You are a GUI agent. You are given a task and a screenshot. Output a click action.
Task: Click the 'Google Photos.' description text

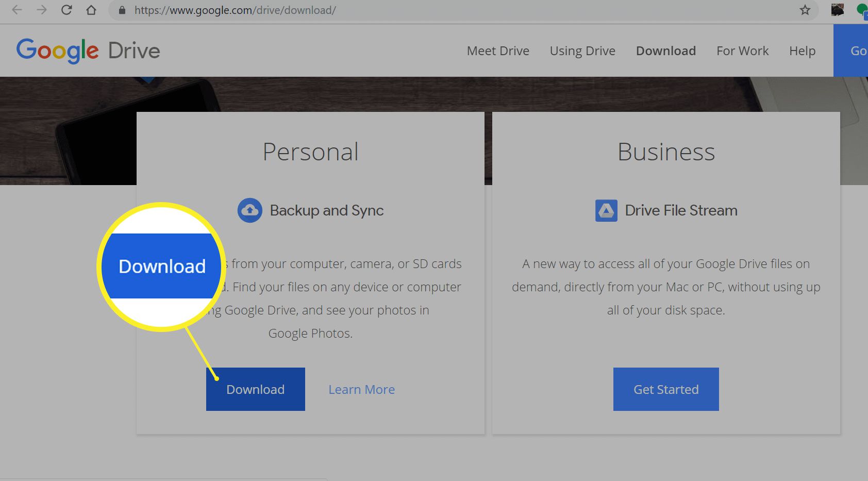[x=310, y=334]
